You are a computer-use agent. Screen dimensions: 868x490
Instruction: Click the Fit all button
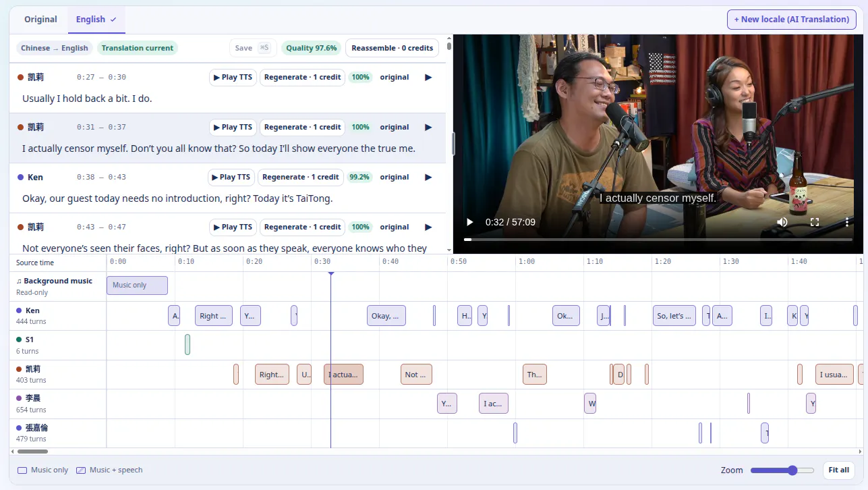click(838, 470)
